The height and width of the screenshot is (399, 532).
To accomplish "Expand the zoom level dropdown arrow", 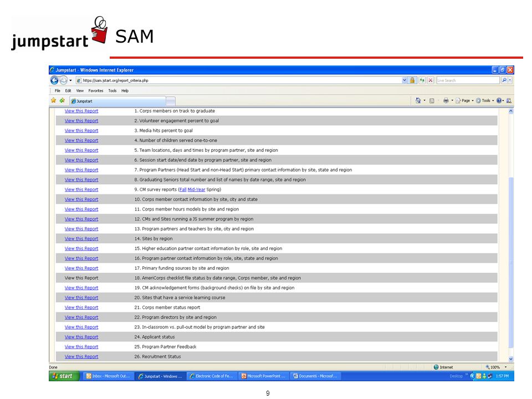I will (x=505, y=367).
